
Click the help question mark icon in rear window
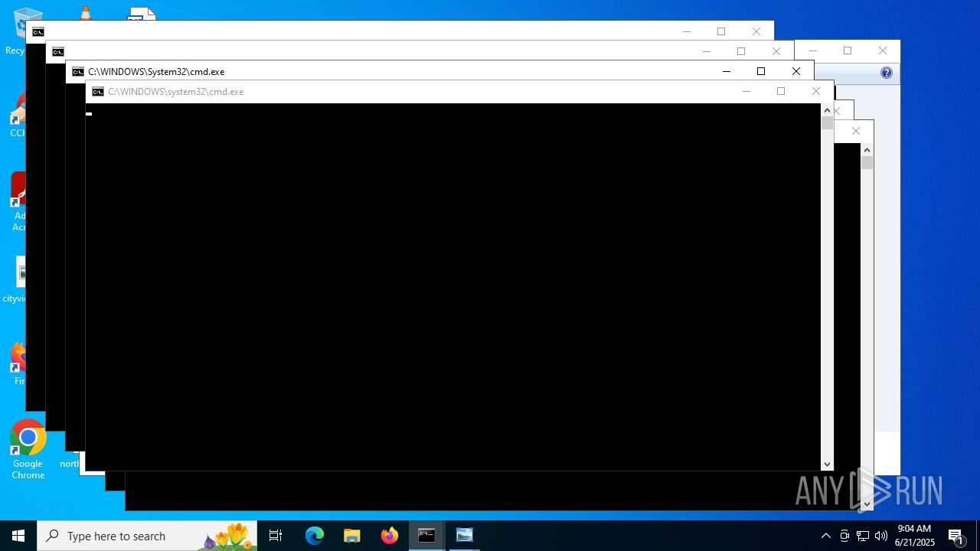[887, 73]
